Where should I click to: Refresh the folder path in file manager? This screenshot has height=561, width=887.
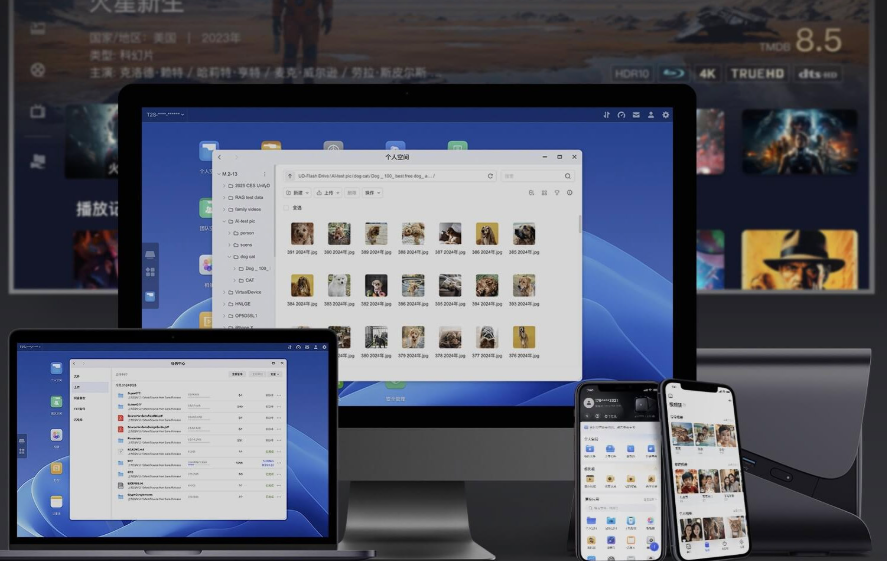(x=490, y=176)
